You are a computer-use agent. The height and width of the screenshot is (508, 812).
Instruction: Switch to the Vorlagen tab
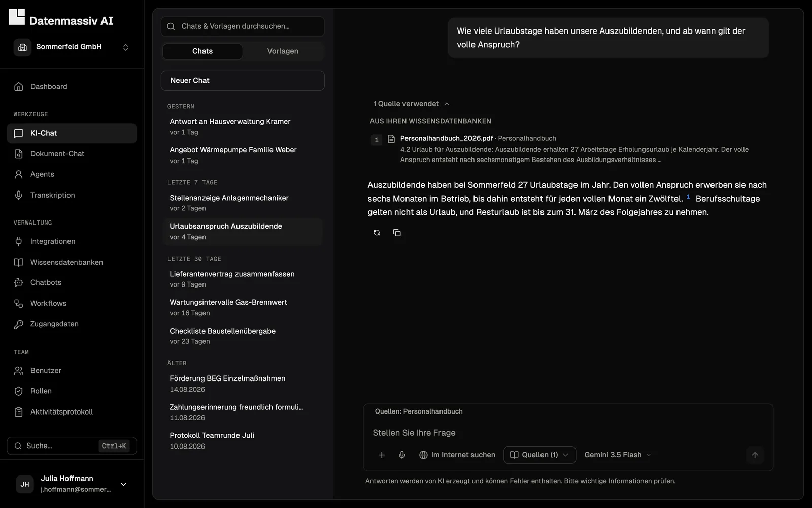pos(283,51)
